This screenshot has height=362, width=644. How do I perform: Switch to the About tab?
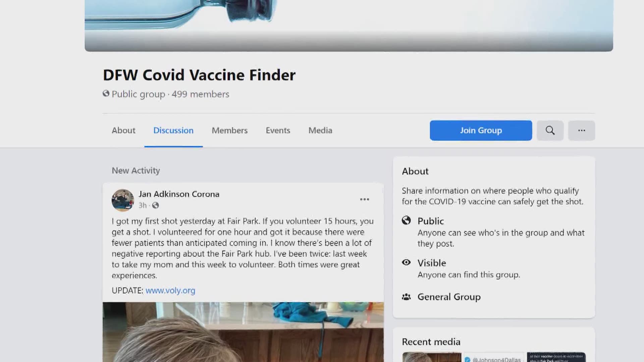(123, 130)
